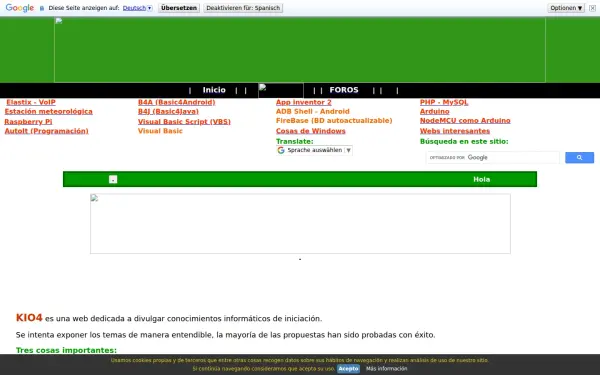Open Más información cookie link
Viewport: 600px width, 375px height.
(386, 369)
